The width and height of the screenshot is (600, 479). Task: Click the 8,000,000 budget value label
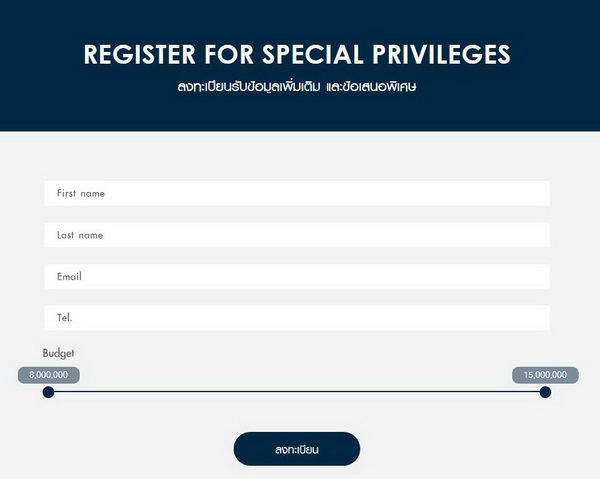[x=49, y=375]
